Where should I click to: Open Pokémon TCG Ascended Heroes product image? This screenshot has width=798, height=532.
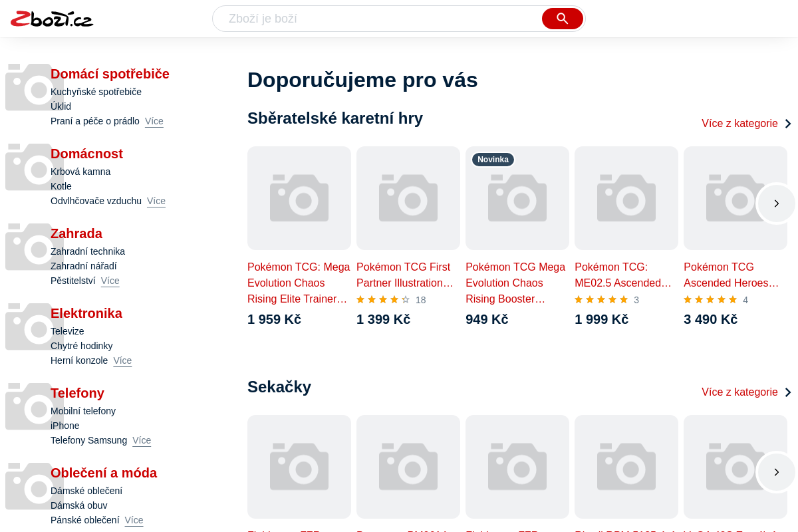[x=735, y=198]
